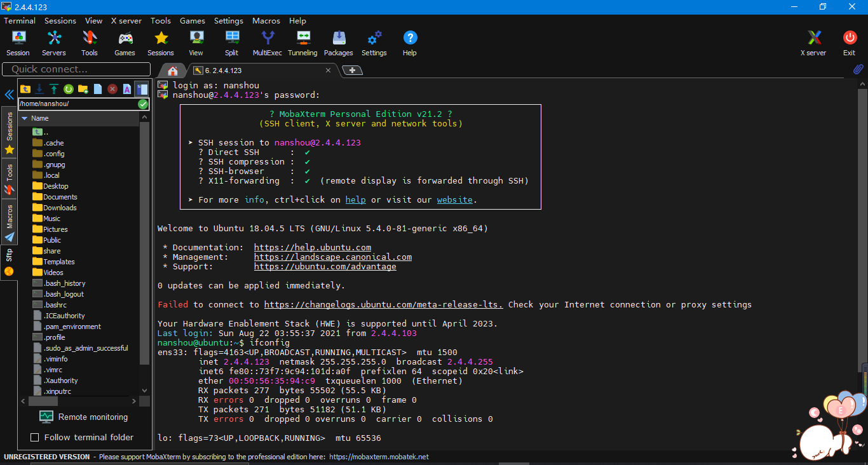Select the .bashrc file

click(x=50, y=305)
